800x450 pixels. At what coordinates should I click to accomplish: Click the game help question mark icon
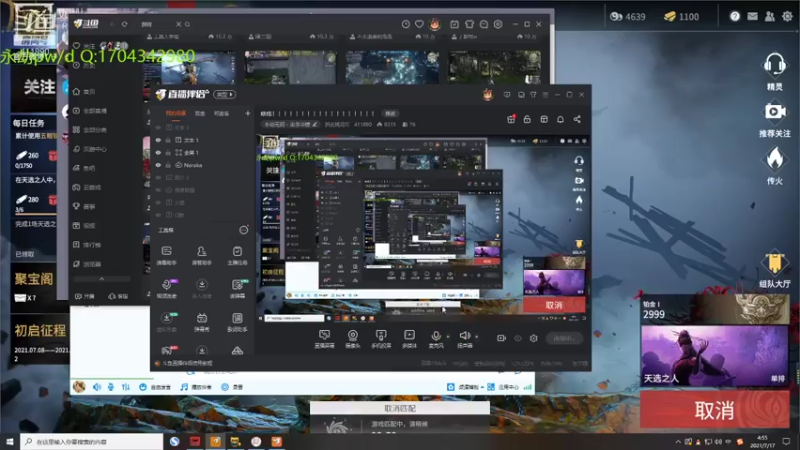coord(735,16)
